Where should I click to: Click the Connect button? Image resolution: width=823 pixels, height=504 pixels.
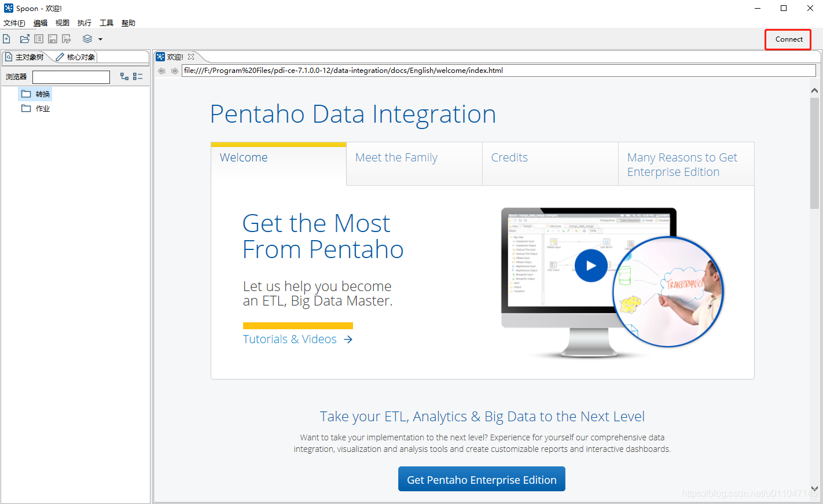(x=788, y=39)
